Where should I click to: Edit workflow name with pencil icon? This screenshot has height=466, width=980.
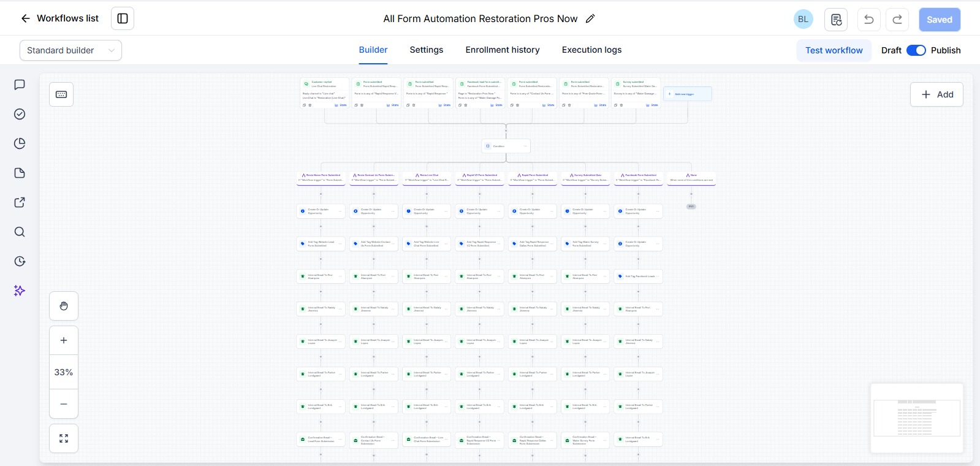click(590, 18)
